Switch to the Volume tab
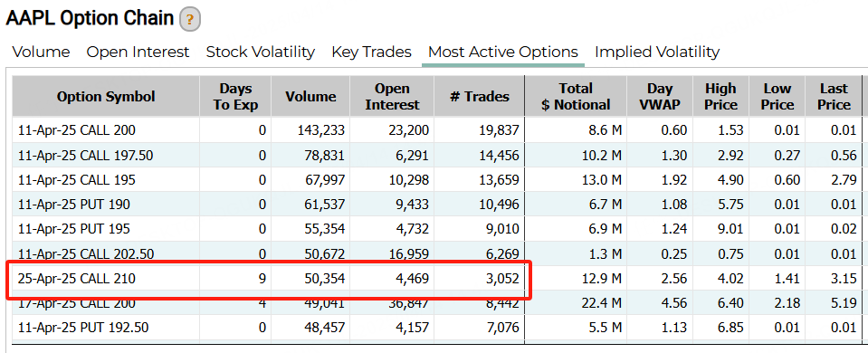Screen dimensions: 868x353 pyautogui.click(x=41, y=52)
